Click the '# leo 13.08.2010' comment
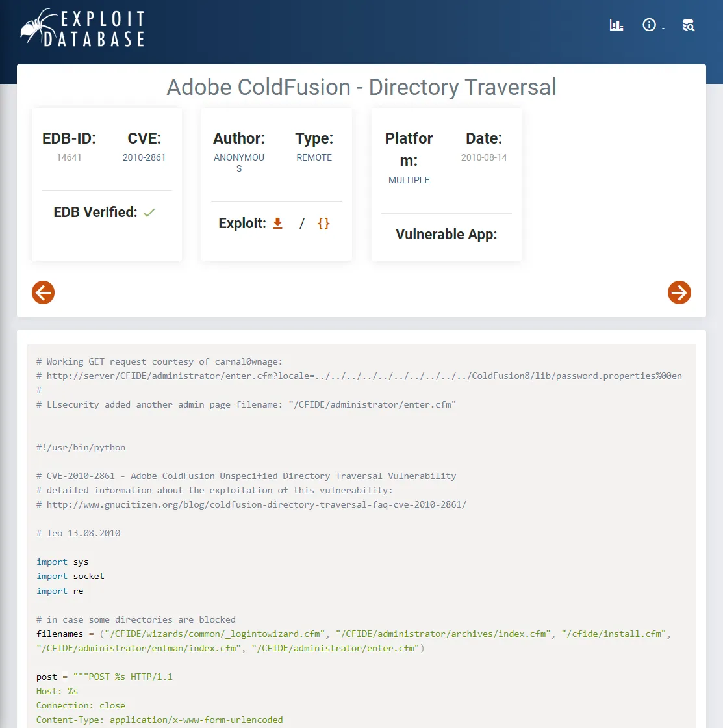The width and height of the screenshot is (723, 728). 79,533
